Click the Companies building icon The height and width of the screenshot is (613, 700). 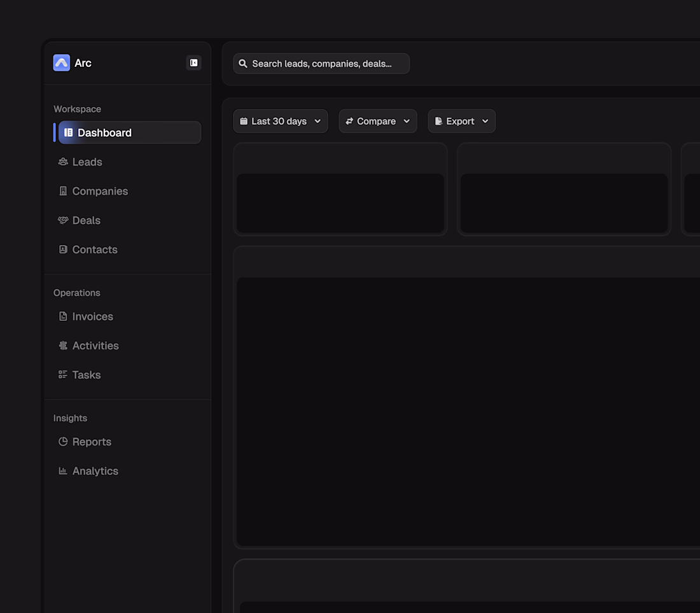[63, 191]
